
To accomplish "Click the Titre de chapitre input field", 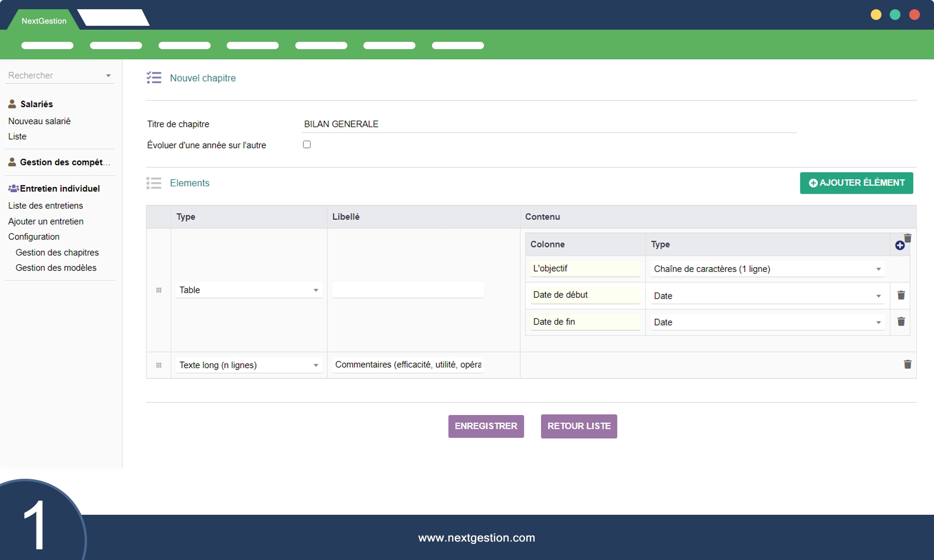I will pos(549,124).
